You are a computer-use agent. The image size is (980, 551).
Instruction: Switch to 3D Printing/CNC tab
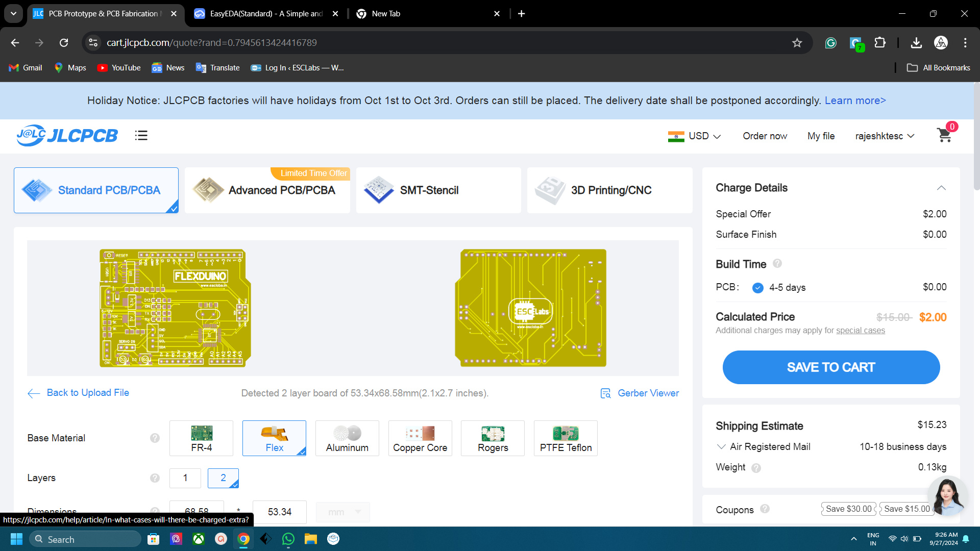coord(610,190)
